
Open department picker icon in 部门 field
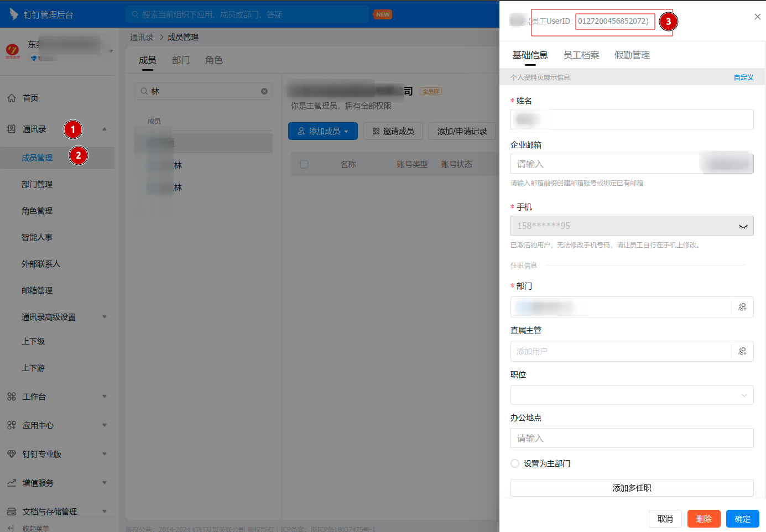(x=742, y=307)
